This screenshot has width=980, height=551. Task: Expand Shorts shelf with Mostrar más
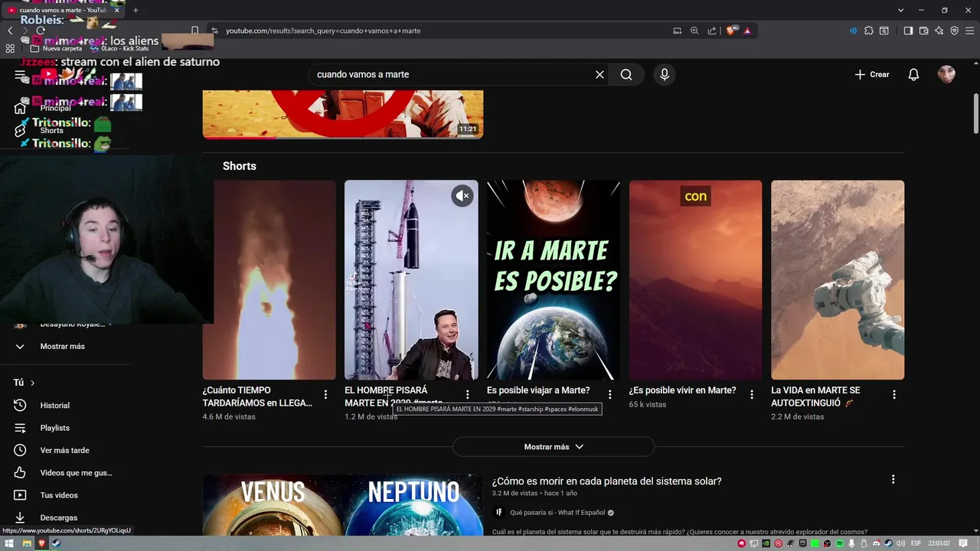(x=554, y=447)
